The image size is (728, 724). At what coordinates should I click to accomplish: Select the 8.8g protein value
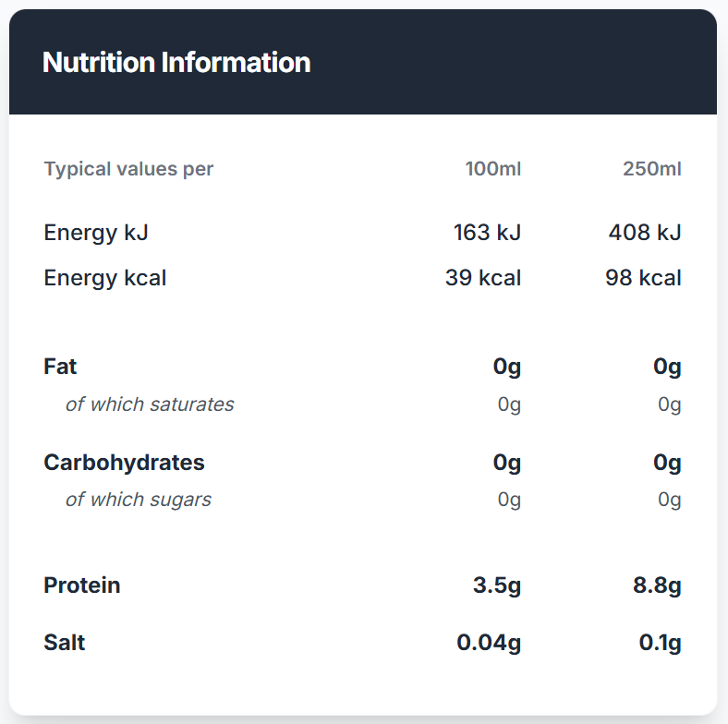[x=658, y=585]
